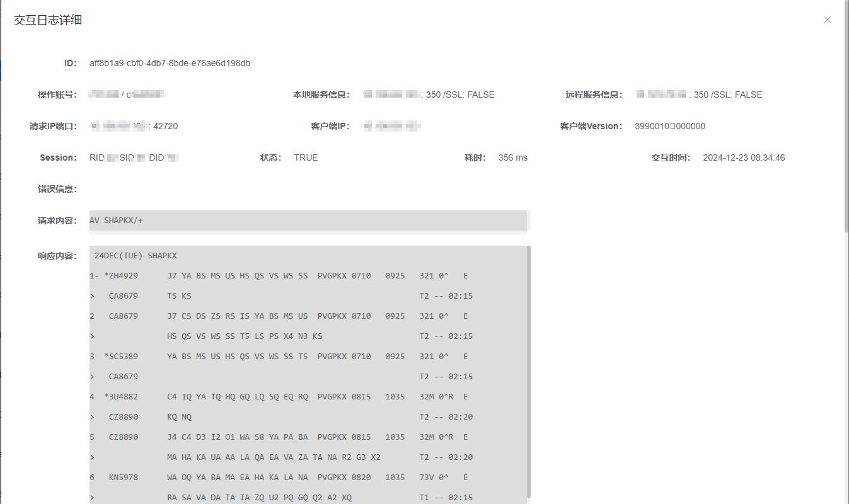Viewport: 849px width, 504px height.
Task: Click the 状态 value TRUE
Action: 306,157
